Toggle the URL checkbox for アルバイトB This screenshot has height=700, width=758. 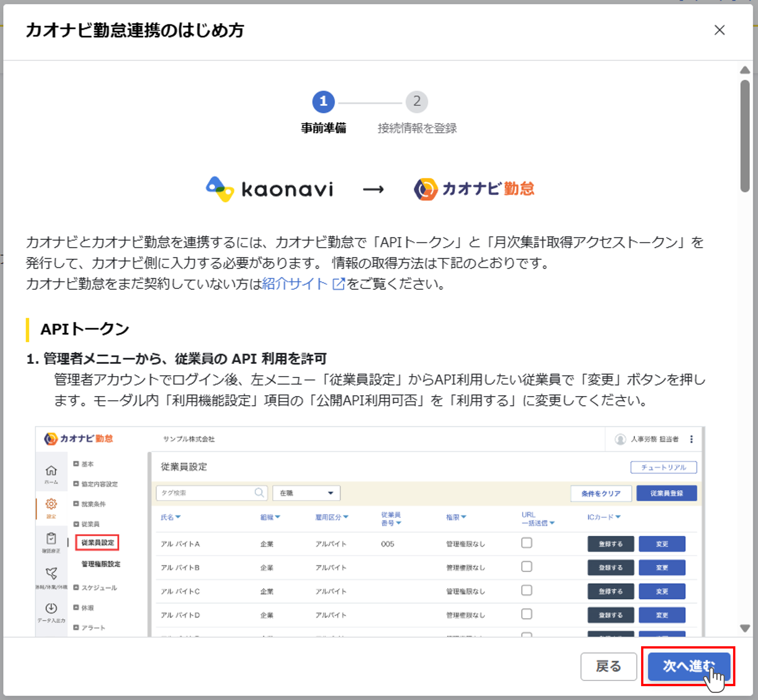pyautogui.click(x=526, y=567)
